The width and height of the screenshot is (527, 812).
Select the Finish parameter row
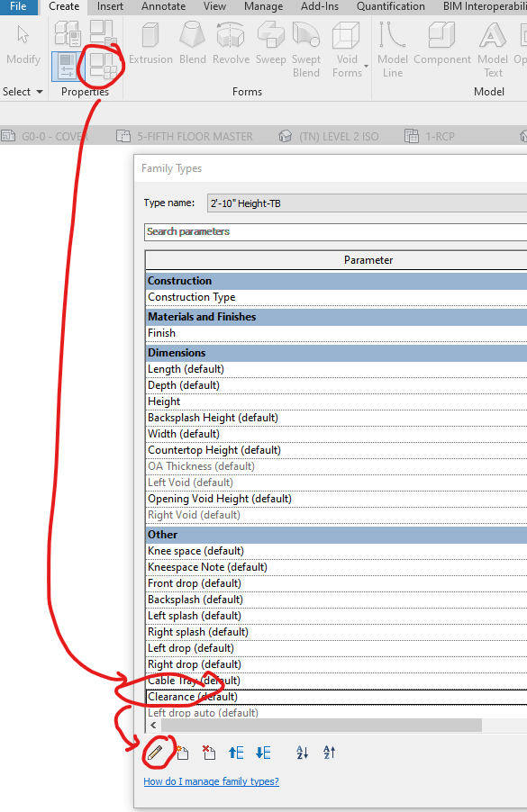pos(336,333)
